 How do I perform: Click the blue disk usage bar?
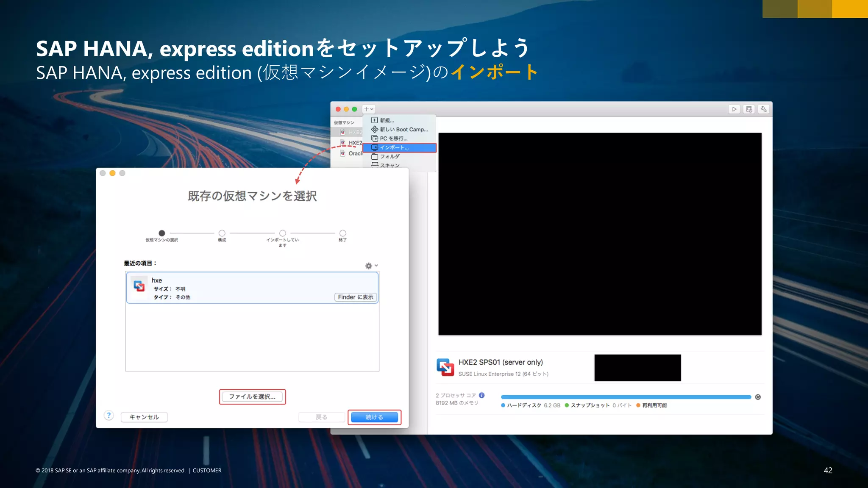click(626, 397)
